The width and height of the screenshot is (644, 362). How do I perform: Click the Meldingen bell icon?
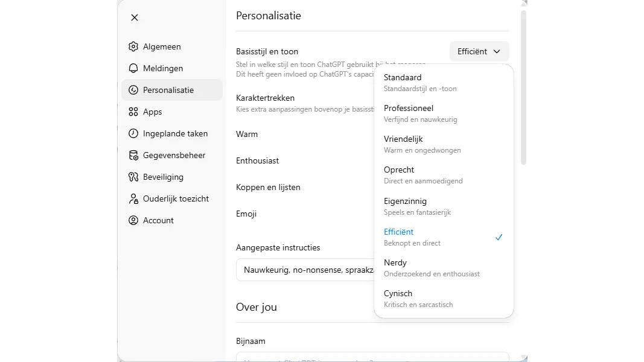click(133, 68)
